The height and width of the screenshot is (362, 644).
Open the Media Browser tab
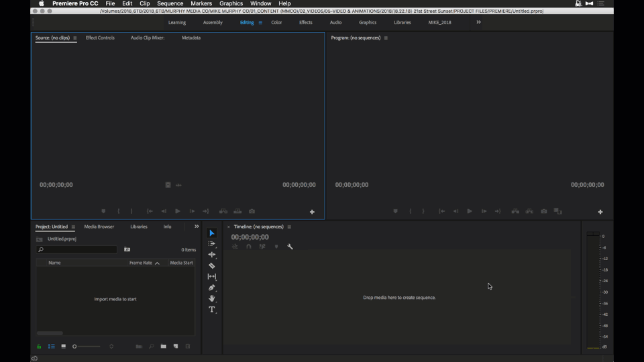click(99, 227)
